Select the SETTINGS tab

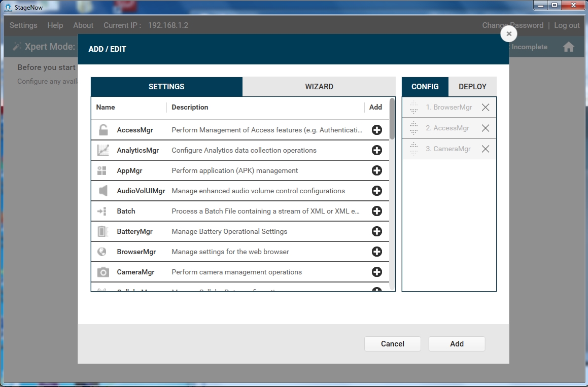tap(166, 87)
